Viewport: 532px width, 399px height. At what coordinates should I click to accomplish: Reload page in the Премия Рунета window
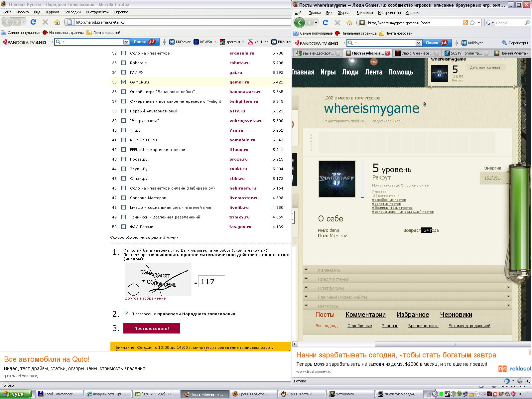coord(33,22)
